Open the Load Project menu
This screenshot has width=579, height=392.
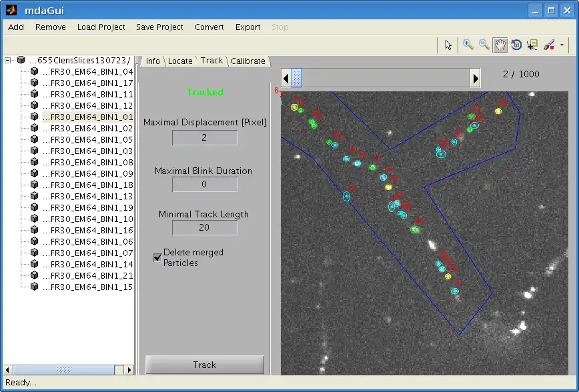click(x=101, y=27)
